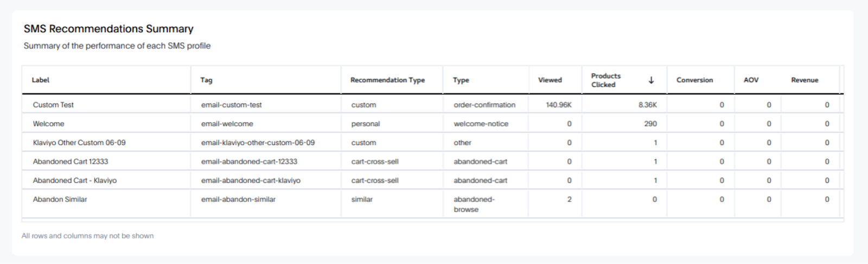The width and height of the screenshot is (868, 264).
Task: Click Klaviyo Other Custom 06-09 label
Action: pos(79,143)
